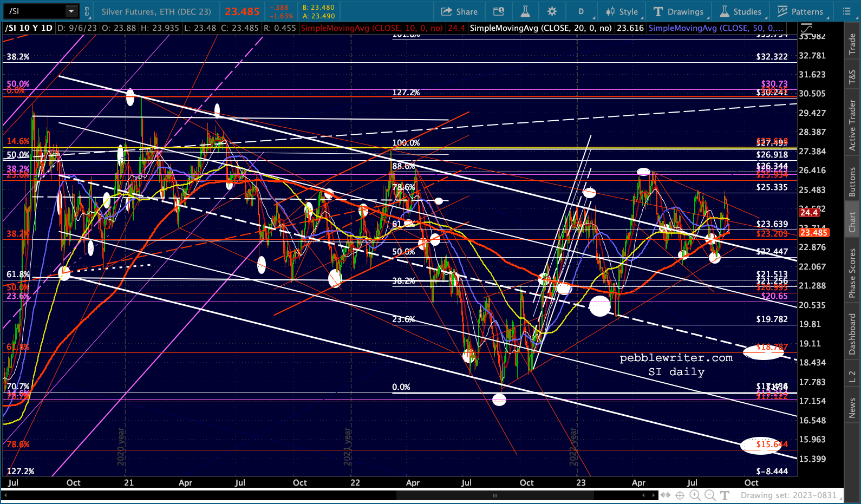Image resolution: width=861 pixels, height=504 pixels.
Task: Zoom in using the magnifier plus icon
Action: [695, 495]
